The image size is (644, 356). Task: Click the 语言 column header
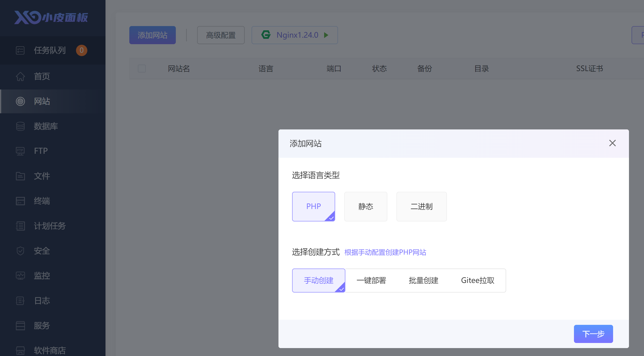point(266,69)
